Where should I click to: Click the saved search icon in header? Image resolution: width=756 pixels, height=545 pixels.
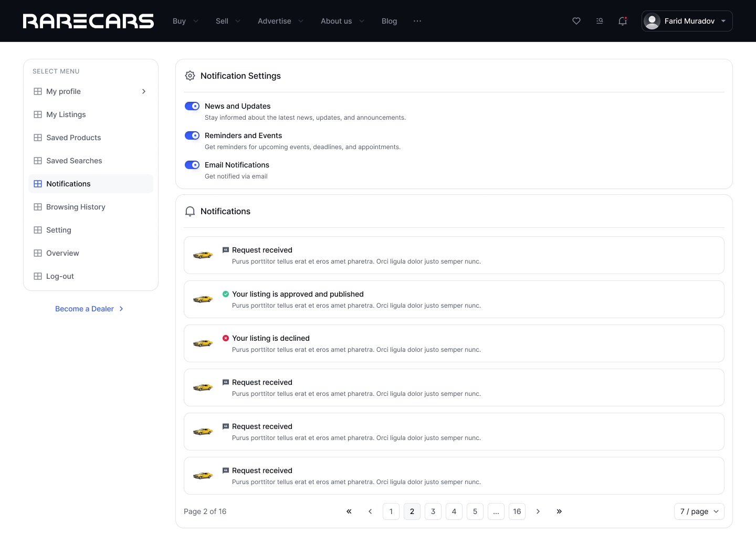(600, 21)
